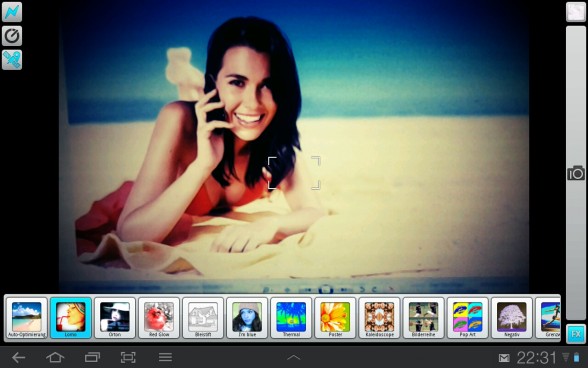Tap the Wi-Fi signal status icon
The height and width of the screenshot is (368, 588).
(566, 357)
